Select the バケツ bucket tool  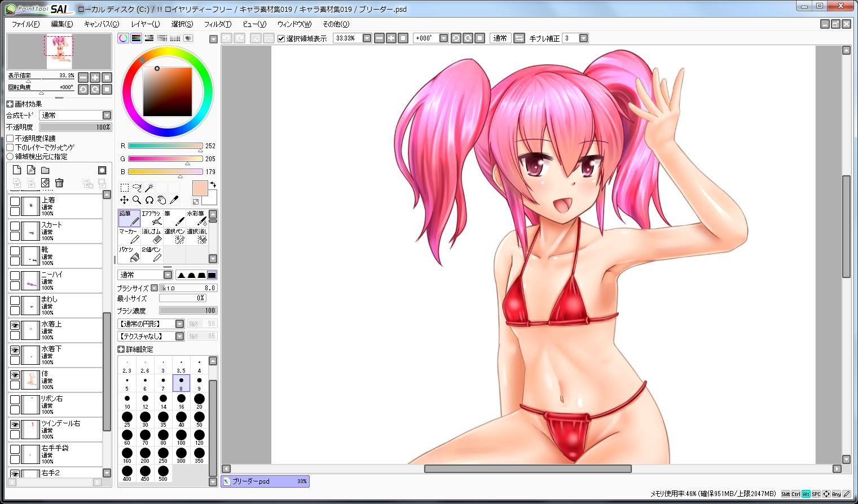click(x=129, y=254)
